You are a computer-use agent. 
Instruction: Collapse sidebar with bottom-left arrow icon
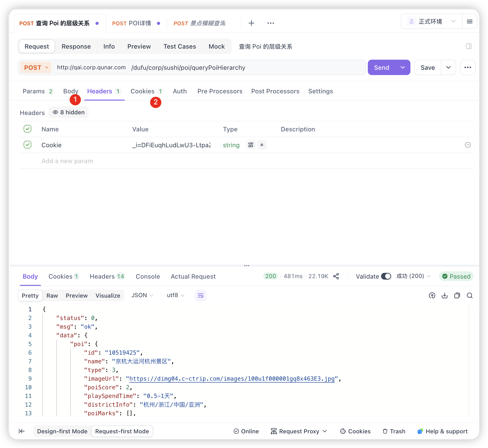tap(22, 431)
